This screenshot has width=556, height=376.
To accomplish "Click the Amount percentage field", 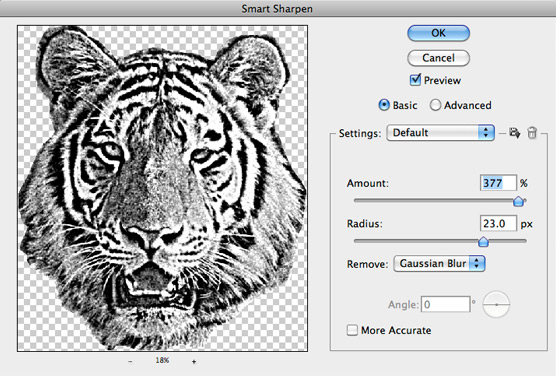I will pyautogui.click(x=498, y=183).
